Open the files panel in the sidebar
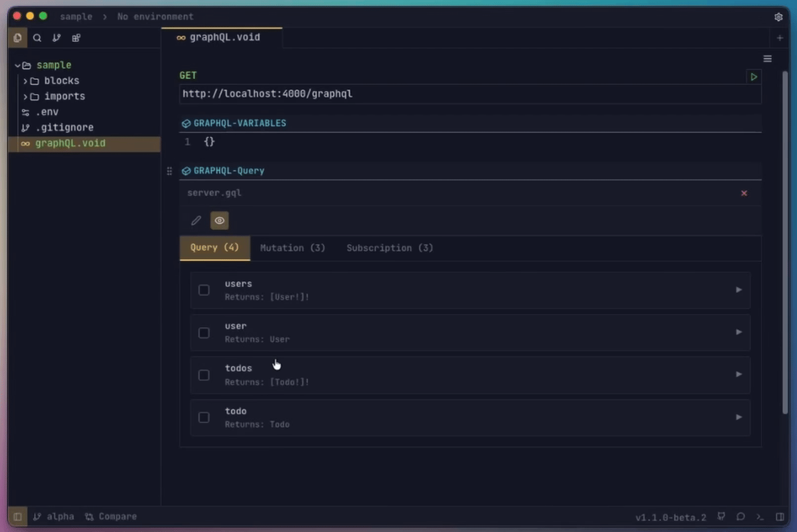The image size is (797, 532). click(18, 38)
